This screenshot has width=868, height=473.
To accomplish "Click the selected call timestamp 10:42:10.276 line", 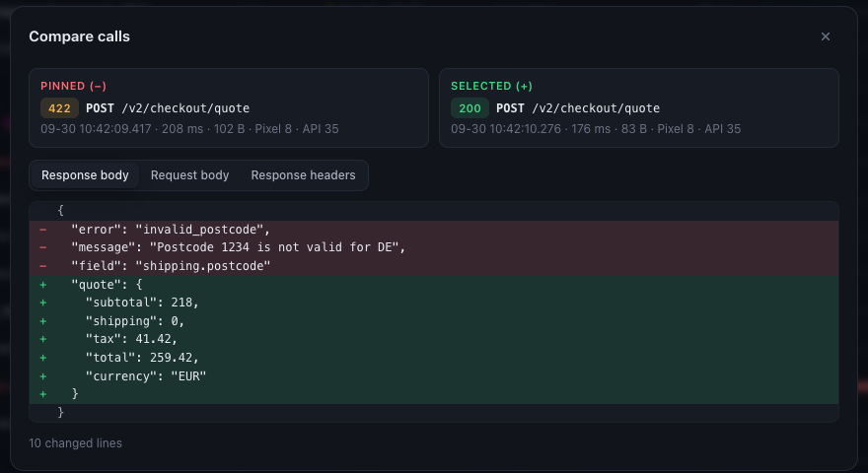I will tap(596, 129).
